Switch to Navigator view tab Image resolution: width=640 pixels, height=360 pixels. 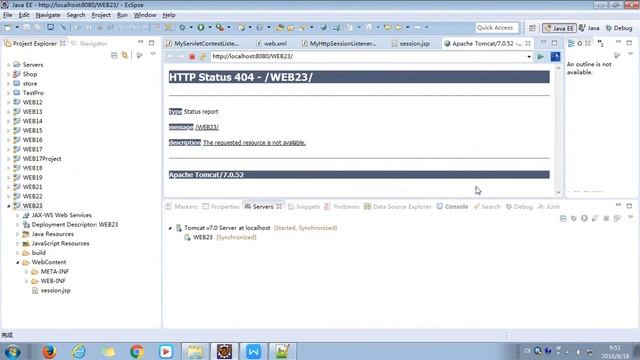89,43
